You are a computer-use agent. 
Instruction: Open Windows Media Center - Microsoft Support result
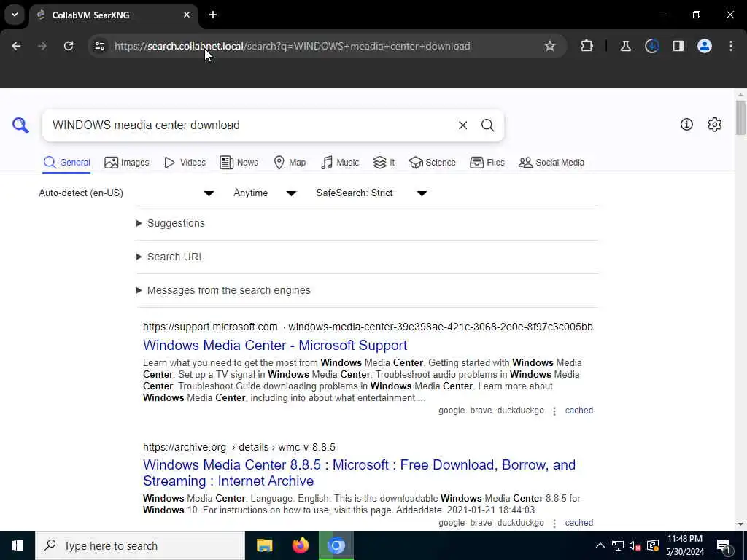coord(275,345)
